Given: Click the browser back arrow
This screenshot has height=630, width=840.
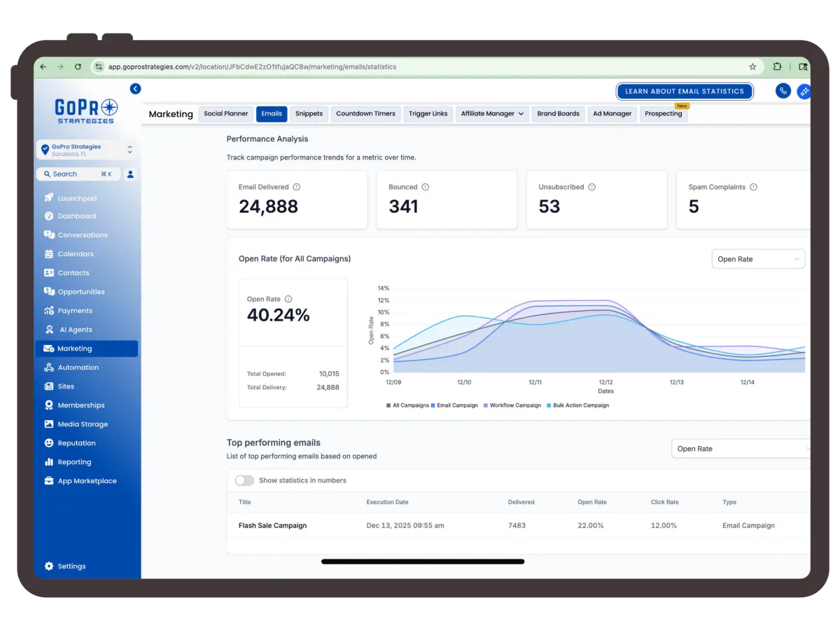Looking at the screenshot, I should click(x=43, y=67).
